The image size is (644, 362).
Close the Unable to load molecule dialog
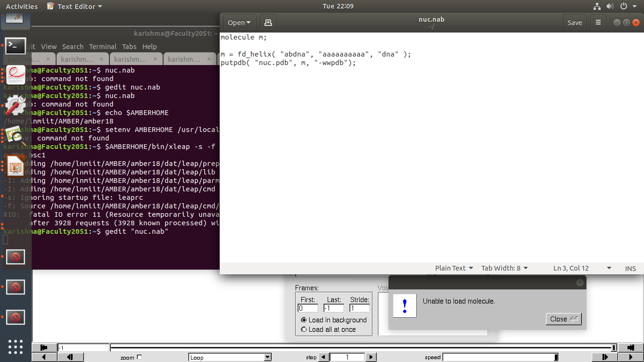click(x=563, y=319)
